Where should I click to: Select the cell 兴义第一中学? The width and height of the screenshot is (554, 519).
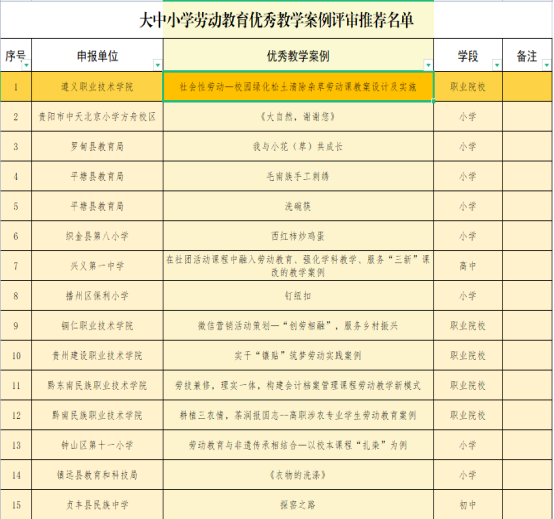98,266
